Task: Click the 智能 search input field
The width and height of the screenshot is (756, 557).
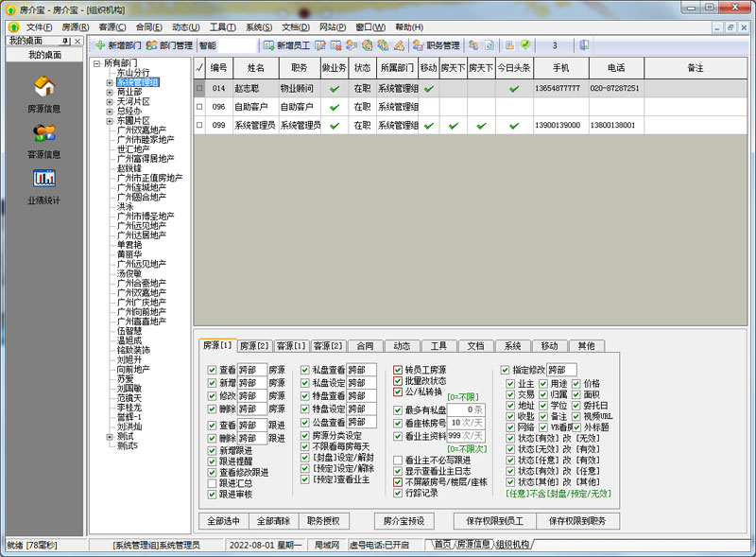Action: tap(237, 45)
